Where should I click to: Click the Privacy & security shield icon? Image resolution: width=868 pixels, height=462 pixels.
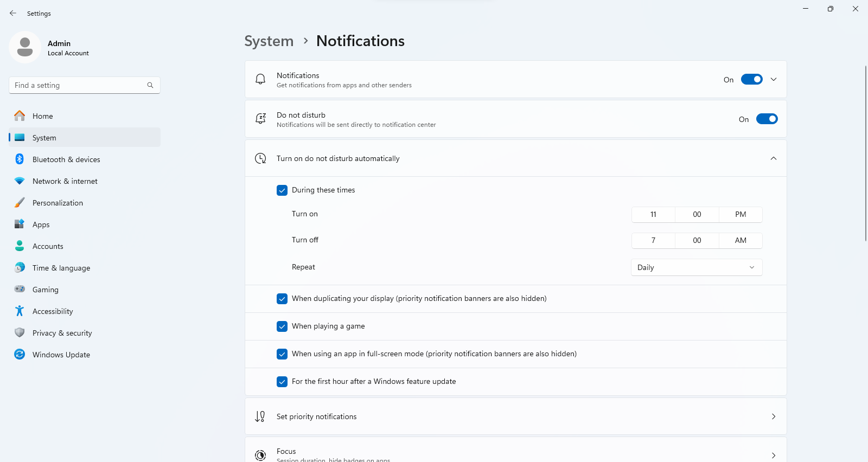pos(20,332)
